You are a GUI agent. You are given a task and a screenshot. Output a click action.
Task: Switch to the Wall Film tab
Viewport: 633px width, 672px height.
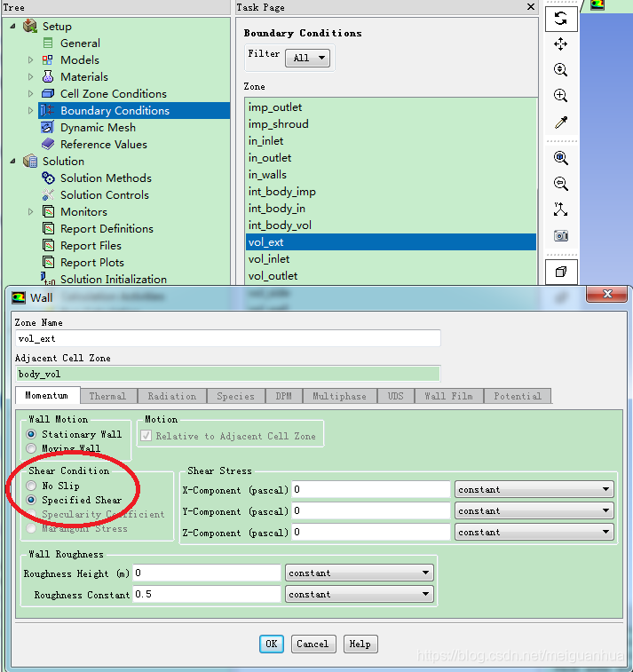tap(449, 396)
